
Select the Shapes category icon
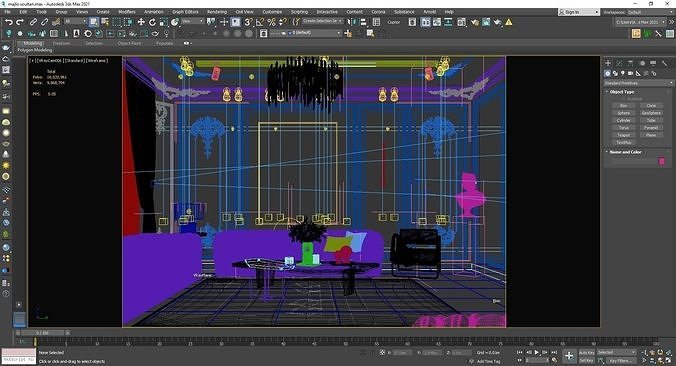[615, 73]
